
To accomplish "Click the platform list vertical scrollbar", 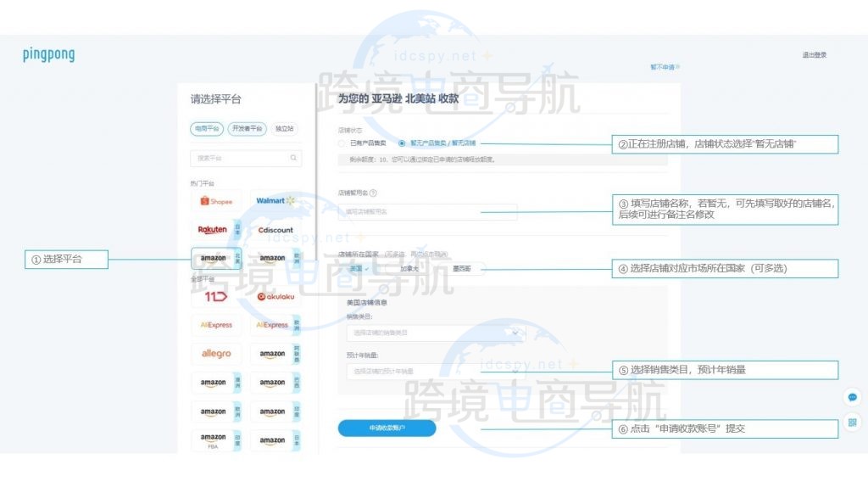I will click(x=316, y=171).
